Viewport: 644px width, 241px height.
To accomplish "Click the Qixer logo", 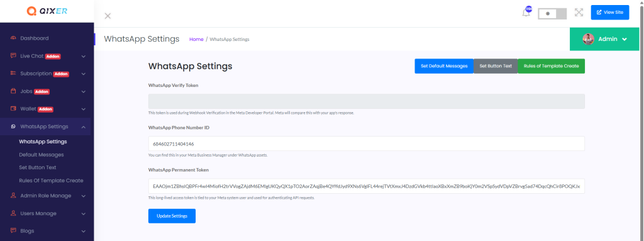I will pos(47,11).
